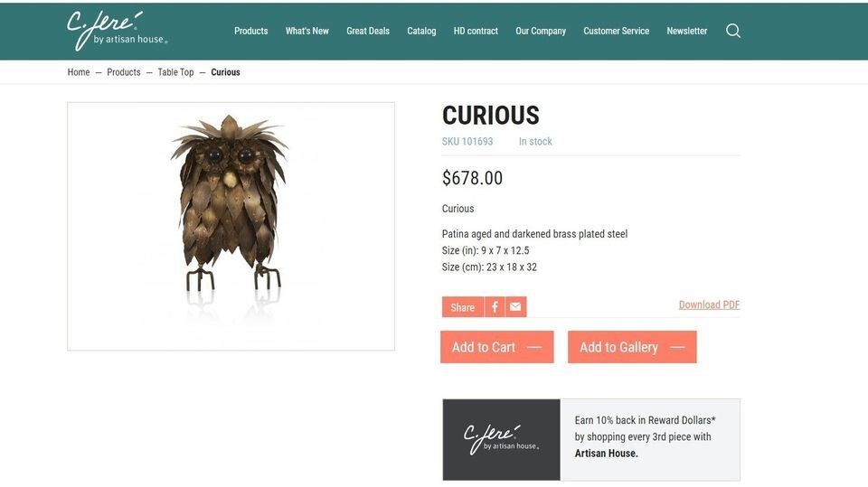Click the Artisan House rewards banner logo
Screen dimensions: 868x487
tap(502, 439)
